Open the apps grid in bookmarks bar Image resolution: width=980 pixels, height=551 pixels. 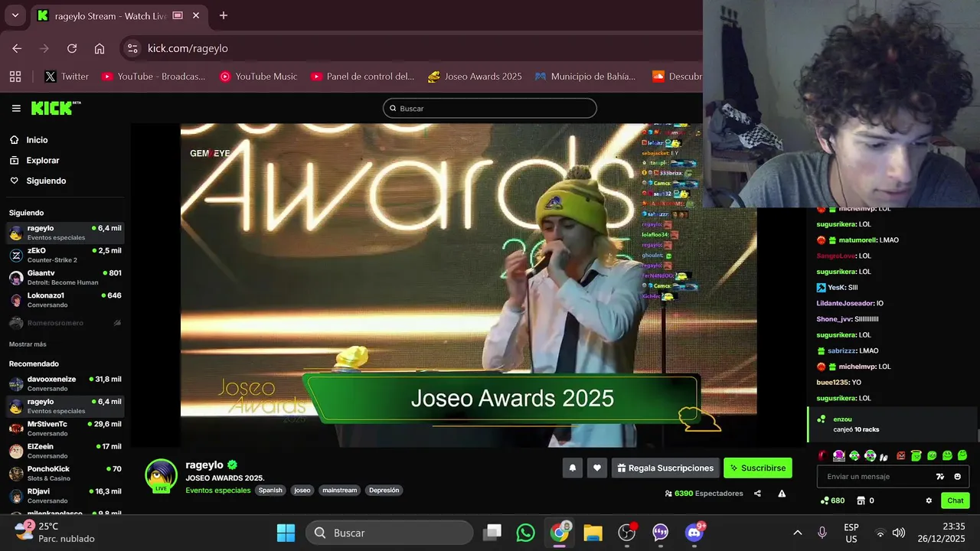(15, 77)
